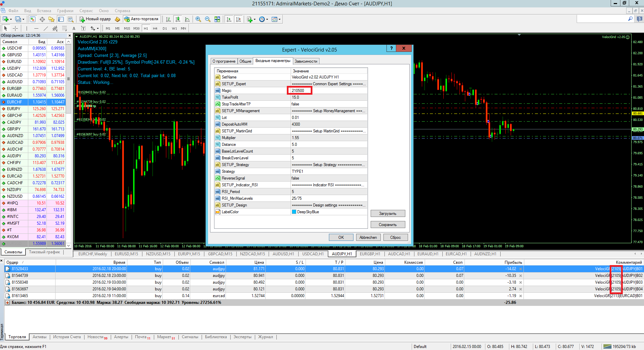Open the AUDJPY,H1 chart menu triangle
The height and width of the screenshot is (350, 644).
pyautogui.click(x=76, y=36)
